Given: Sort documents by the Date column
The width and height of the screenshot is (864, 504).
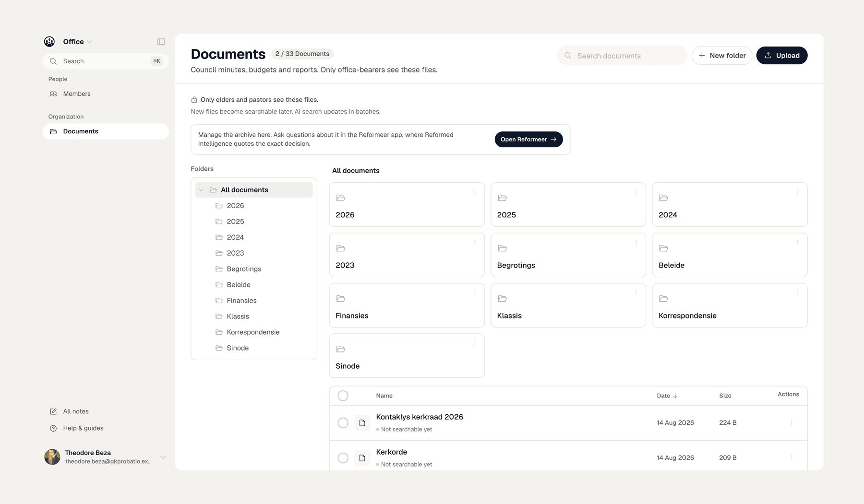Looking at the screenshot, I should click(667, 396).
